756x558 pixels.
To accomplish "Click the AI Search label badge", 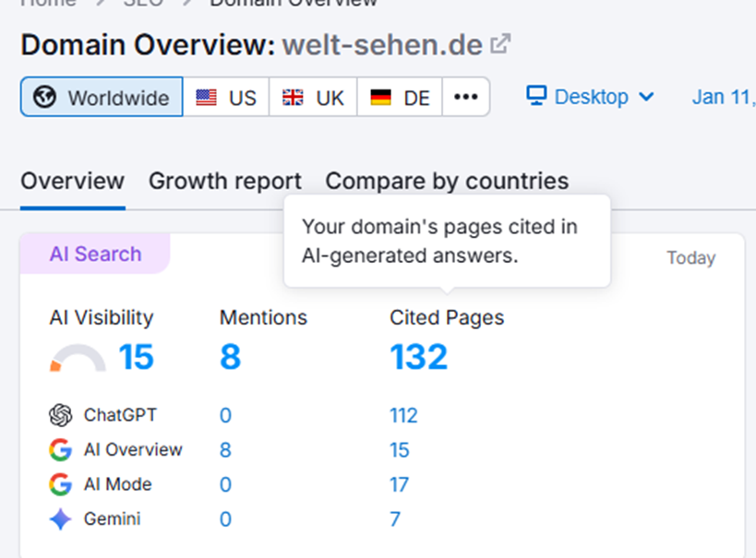I will 95,255.
